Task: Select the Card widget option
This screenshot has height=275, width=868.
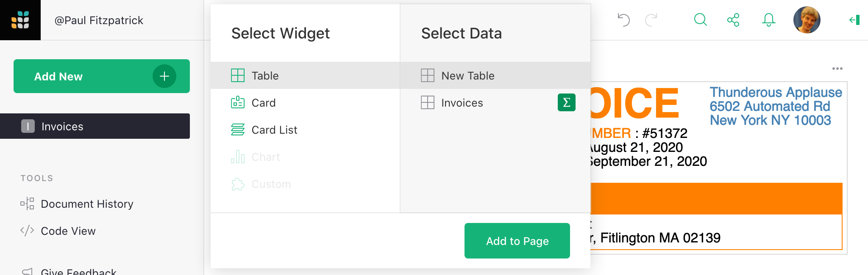Action: point(263,103)
